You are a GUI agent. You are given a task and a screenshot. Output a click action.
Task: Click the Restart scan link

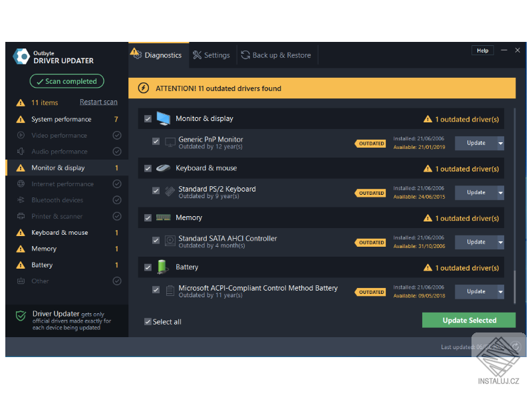coord(98,102)
